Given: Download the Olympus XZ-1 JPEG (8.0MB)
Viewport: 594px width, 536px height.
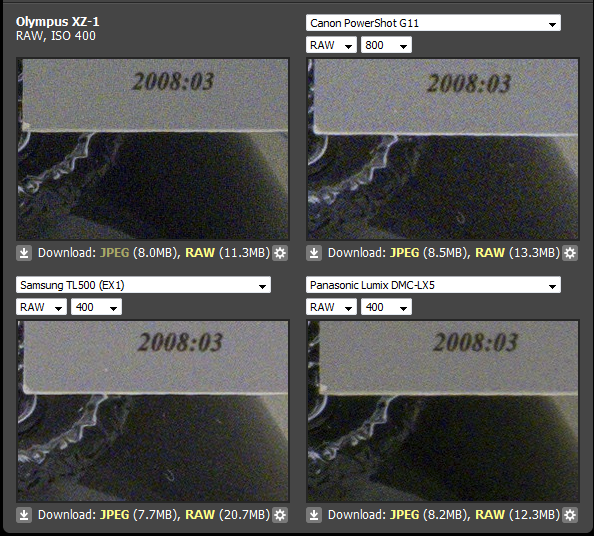Looking at the screenshot, I should pyautogui.click(x=114, y=253).
